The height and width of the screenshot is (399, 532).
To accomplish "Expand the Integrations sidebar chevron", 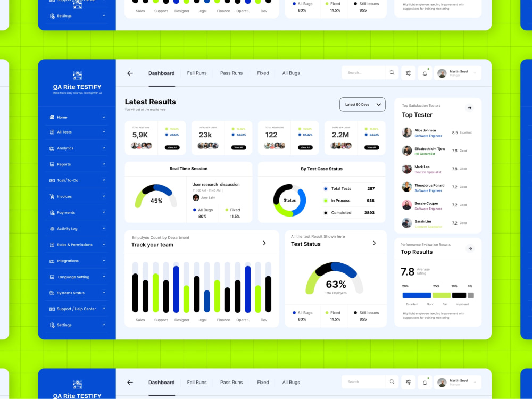I will (104, 261).
